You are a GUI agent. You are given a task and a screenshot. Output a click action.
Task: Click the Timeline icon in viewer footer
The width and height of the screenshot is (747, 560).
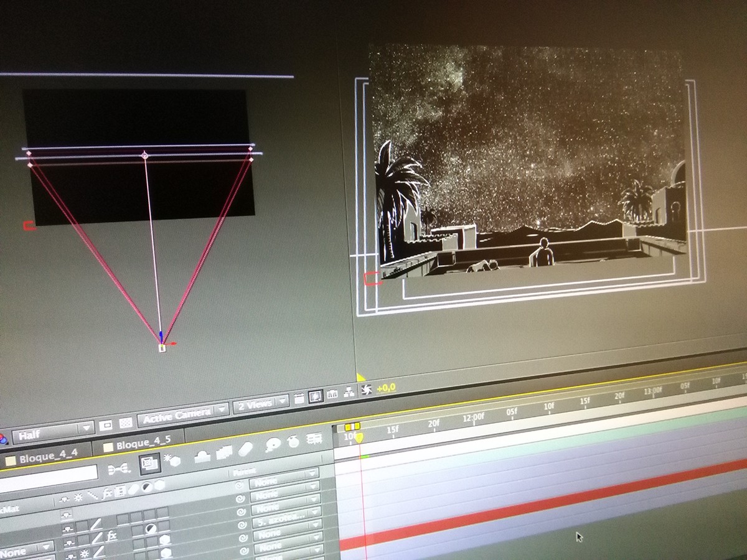coord(332,393)
